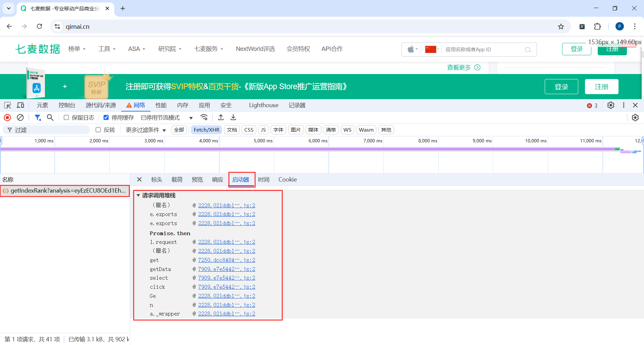
Task: Toggle the JS type filter
Action: (263, 130)
